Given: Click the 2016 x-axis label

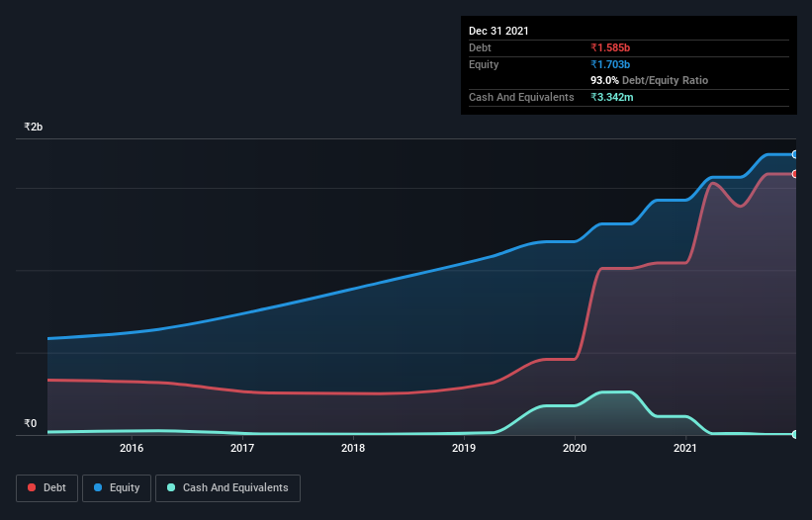Looking at the screenshot, I should (132, 448).
